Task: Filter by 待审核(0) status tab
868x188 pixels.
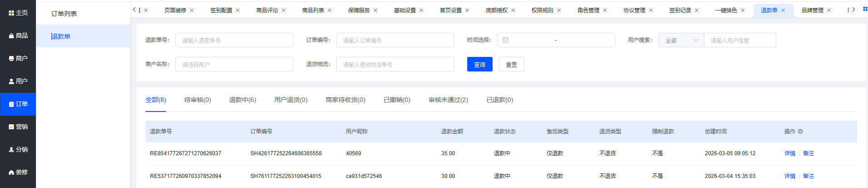Action: pos(198,100)
